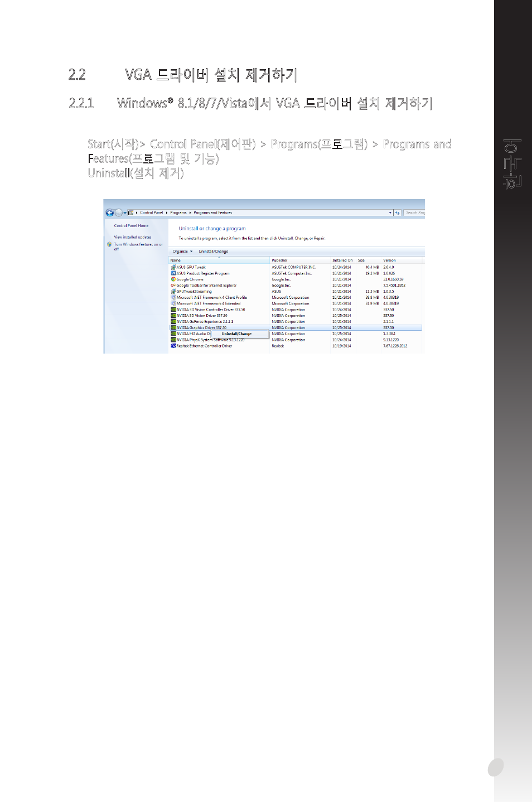Sort by the Version column header
Viewport: 532px width, 802px height.
pos(402,260)
